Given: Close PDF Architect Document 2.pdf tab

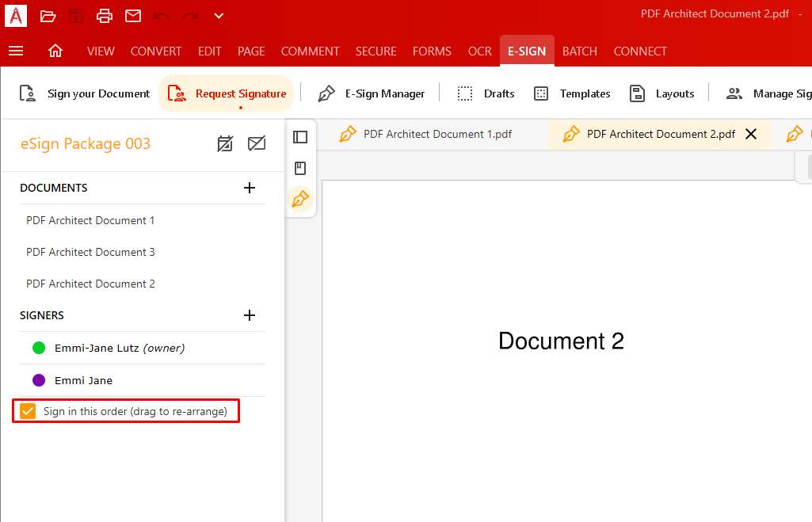Looking at the screenshot, I should [751, 134].
